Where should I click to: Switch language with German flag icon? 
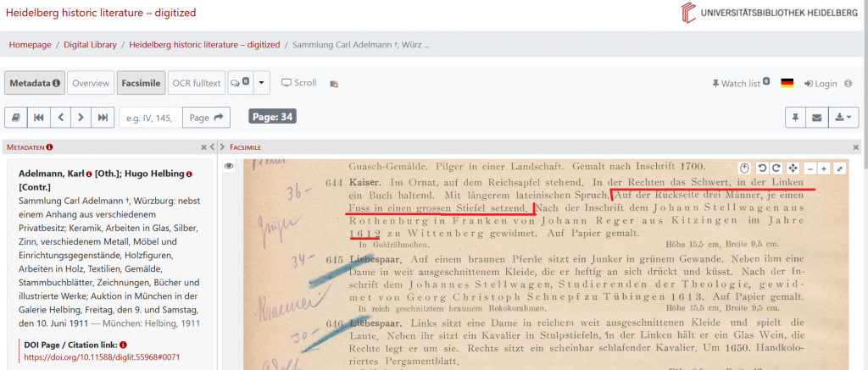pos(787,83)
